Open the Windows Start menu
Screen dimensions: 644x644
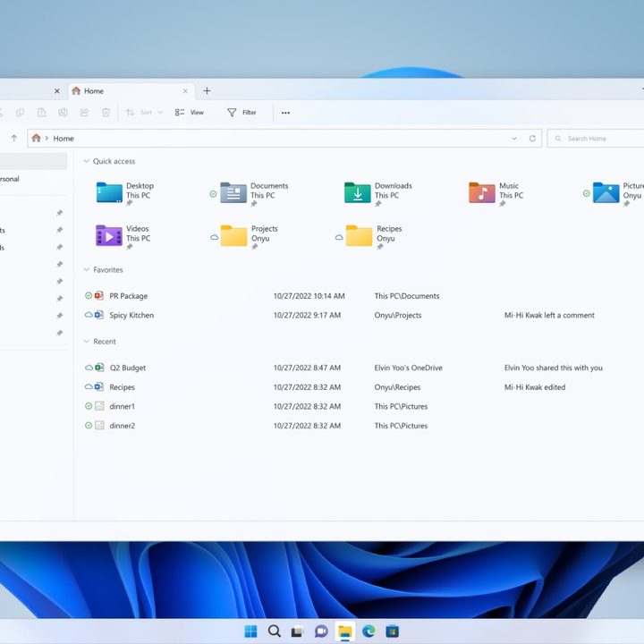250,631
